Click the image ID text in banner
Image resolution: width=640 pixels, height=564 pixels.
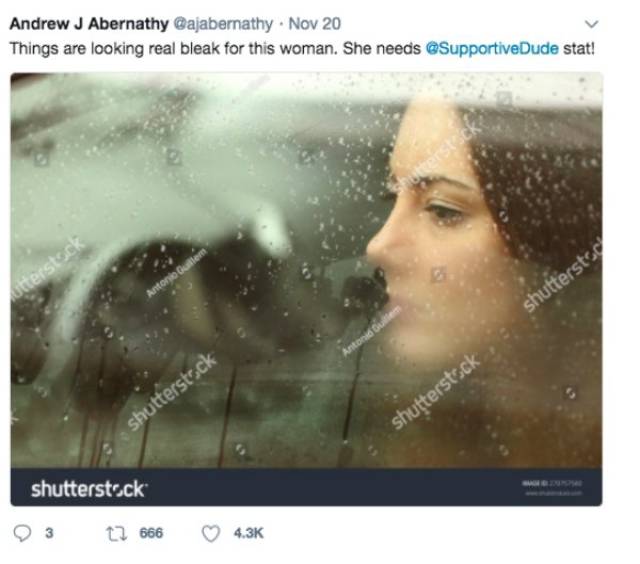[x=552, y=484]
